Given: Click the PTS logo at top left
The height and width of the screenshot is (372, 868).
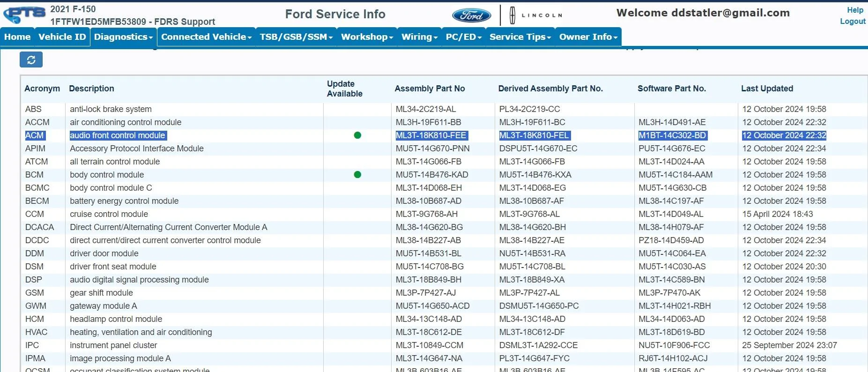Looking at the screenshot, I should tap(24, 15).
